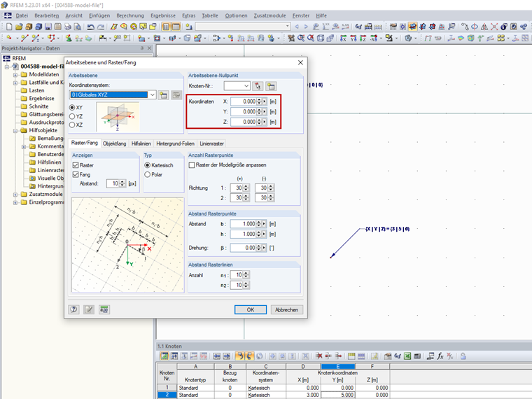Click the pin icon of Projekt-Navigator panel
This screenshot has height=399, width=532.
tap(142, 48)
